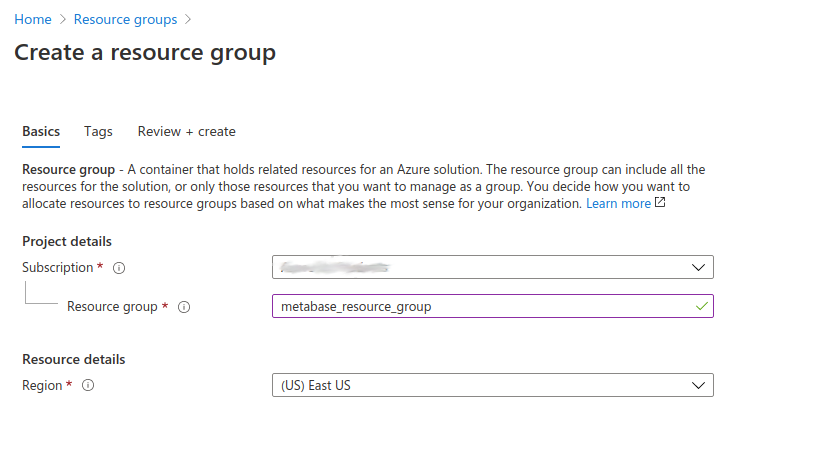Click the metabase_resource_group name field
824x461 pixels.
click(x=492, y=306)
